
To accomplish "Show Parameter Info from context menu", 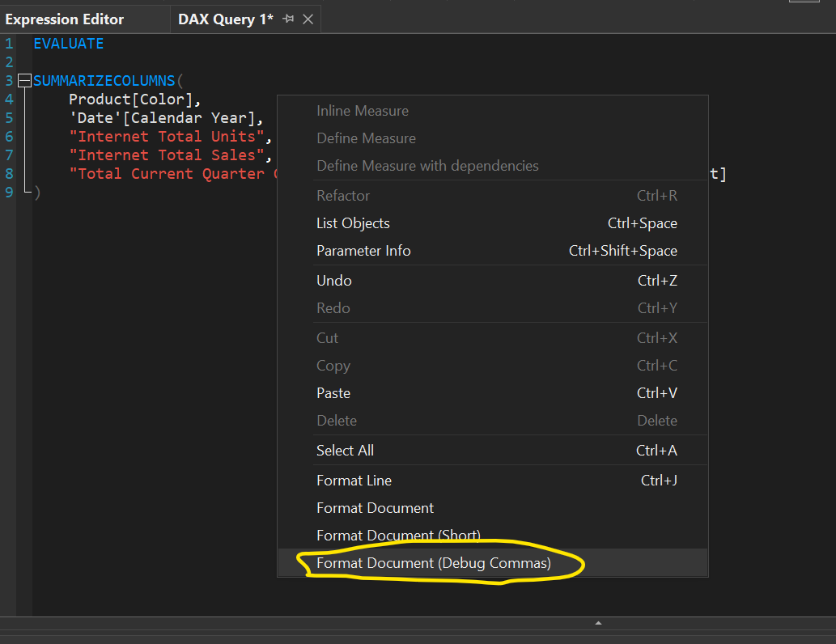I will click(363, 250).
